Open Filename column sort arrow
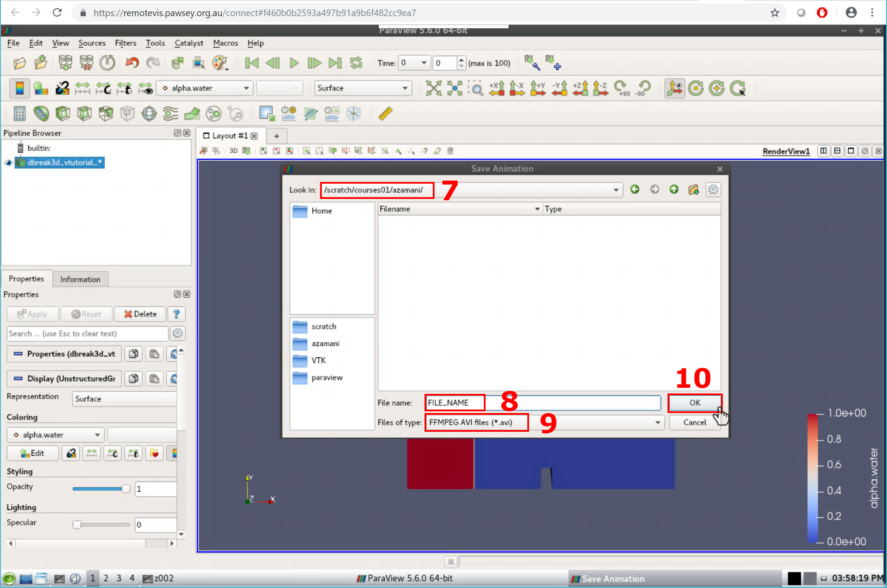Image resolution: width=887 pixels, height=588 pixels. pos(537,209)
